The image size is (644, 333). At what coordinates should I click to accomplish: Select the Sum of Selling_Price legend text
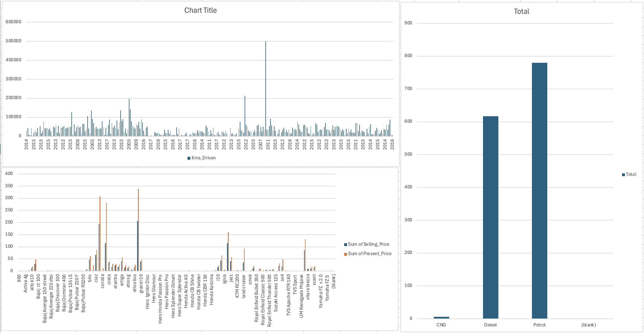tap(368, 244)
